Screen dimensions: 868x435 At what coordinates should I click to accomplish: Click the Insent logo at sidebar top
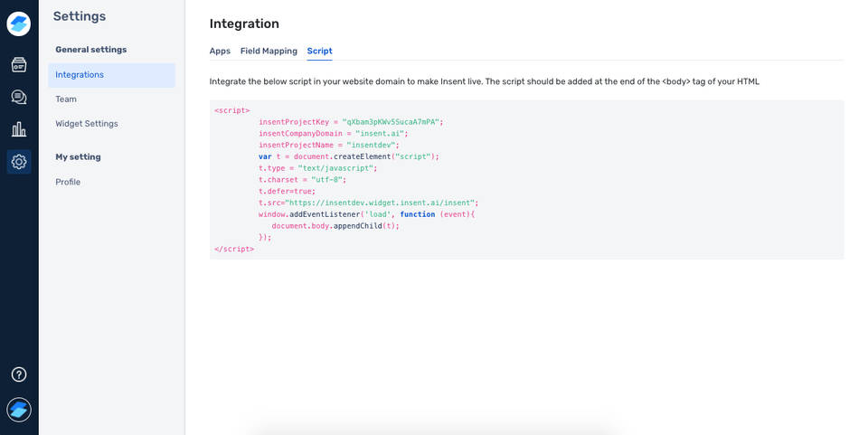pos(19,24)
